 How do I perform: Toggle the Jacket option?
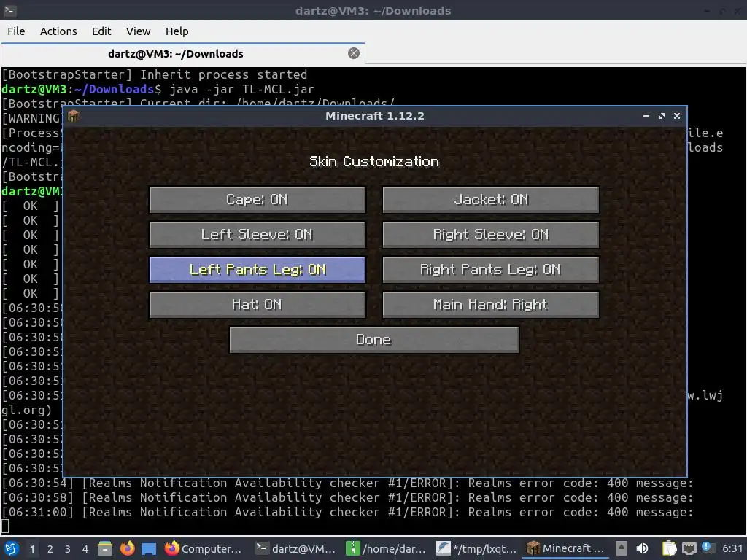point(491,200)
